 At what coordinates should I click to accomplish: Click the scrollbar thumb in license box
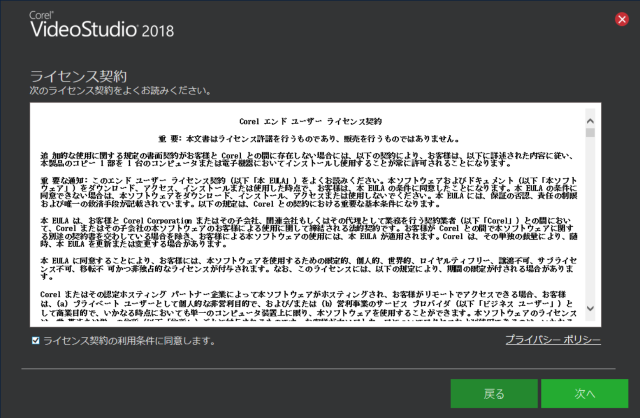click(x=590, y=133)
